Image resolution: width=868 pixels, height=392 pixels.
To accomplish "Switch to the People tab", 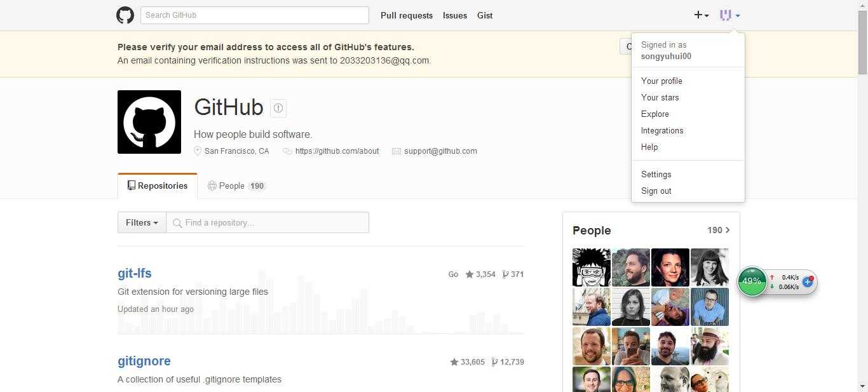I will [236, 186].
